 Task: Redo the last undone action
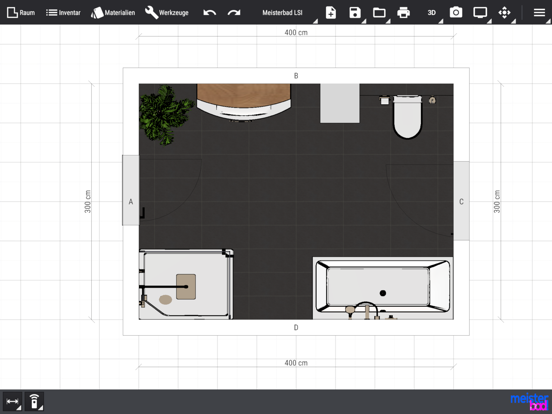pyautogui.click(x=234, y=13)
